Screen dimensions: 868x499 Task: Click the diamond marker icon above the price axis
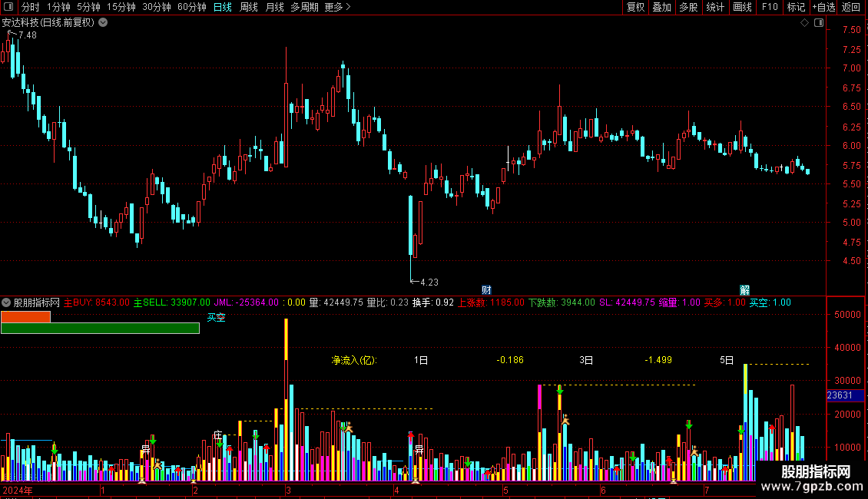coord(804,23)
